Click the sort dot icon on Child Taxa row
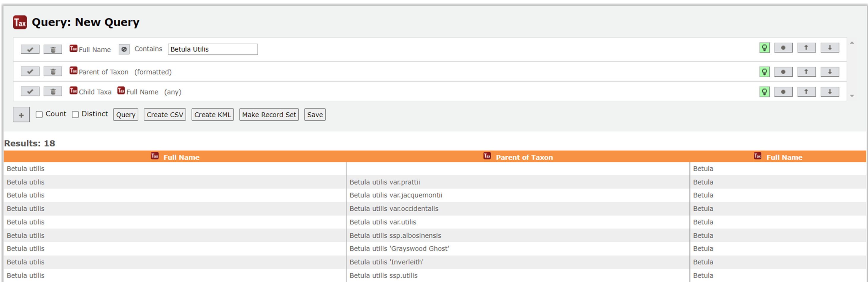 [x=783, y=92]
